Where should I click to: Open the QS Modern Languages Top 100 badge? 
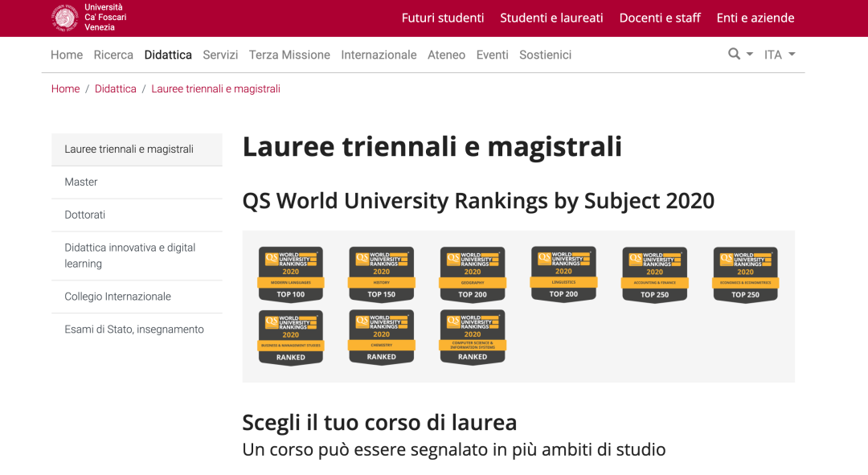(x=291, y=275)
